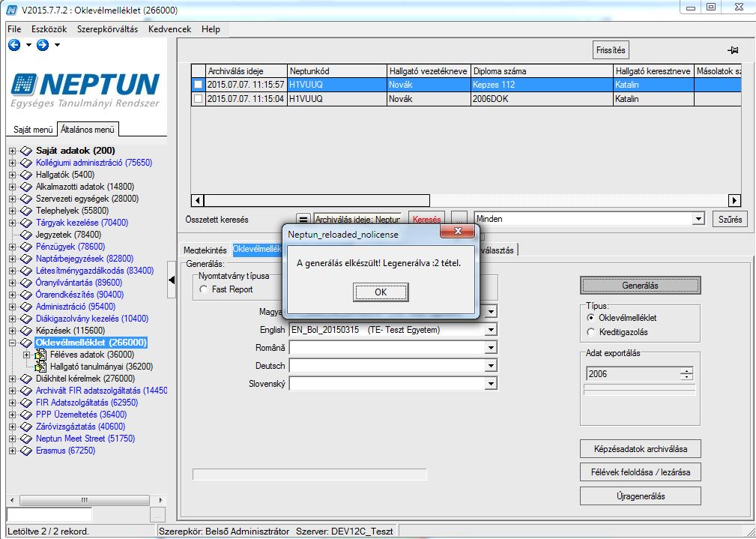Click the Félévek feloldása / lezárása button

pyautogui.click(x=641, y=472)
